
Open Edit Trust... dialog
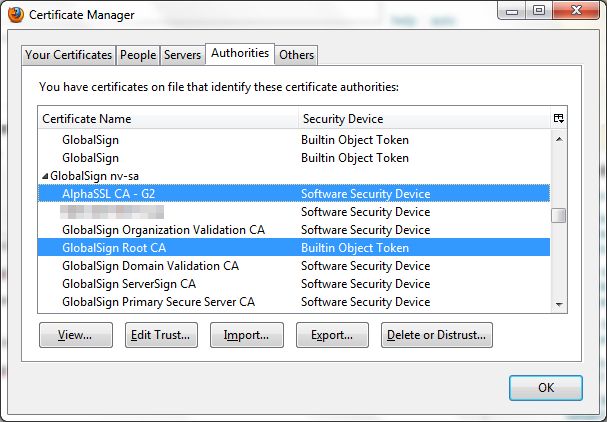(x=161, y=335)
